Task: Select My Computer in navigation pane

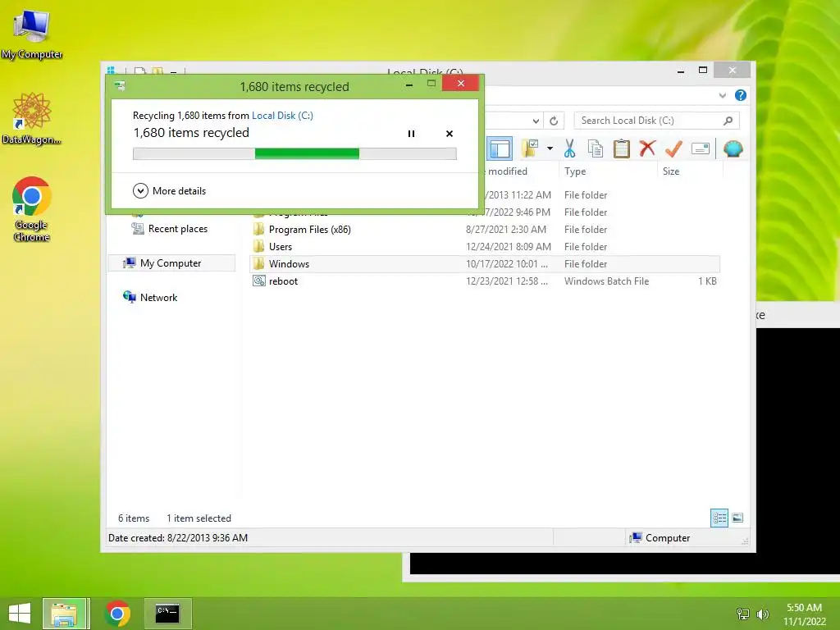Action: 171,263
